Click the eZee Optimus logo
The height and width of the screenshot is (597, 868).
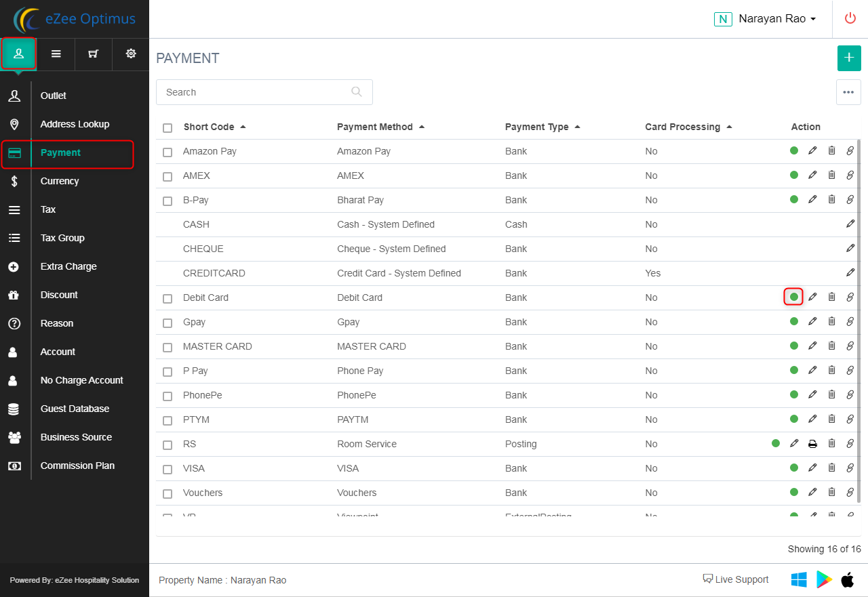[75, 19]
